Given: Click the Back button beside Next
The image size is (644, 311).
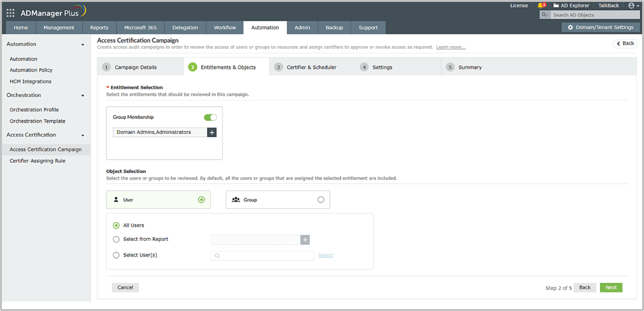Looking at the screenshot, I should coord(585,287).
